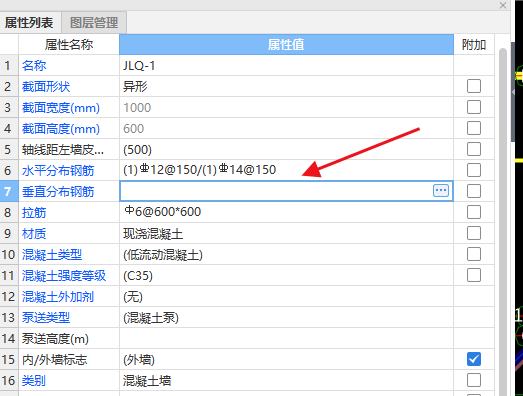Close the property panel with the X
The width and height of the screenshot is (523, 396).
point(503,5)
